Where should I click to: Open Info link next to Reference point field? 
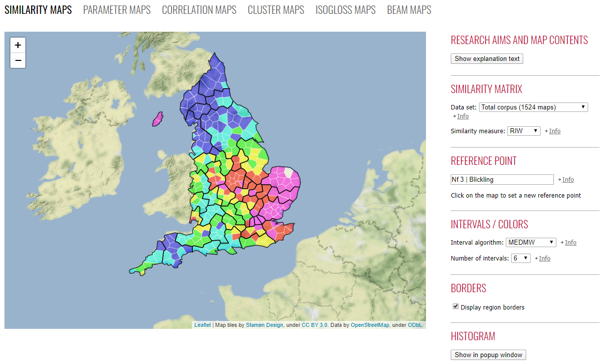click(x=568, y=179)
